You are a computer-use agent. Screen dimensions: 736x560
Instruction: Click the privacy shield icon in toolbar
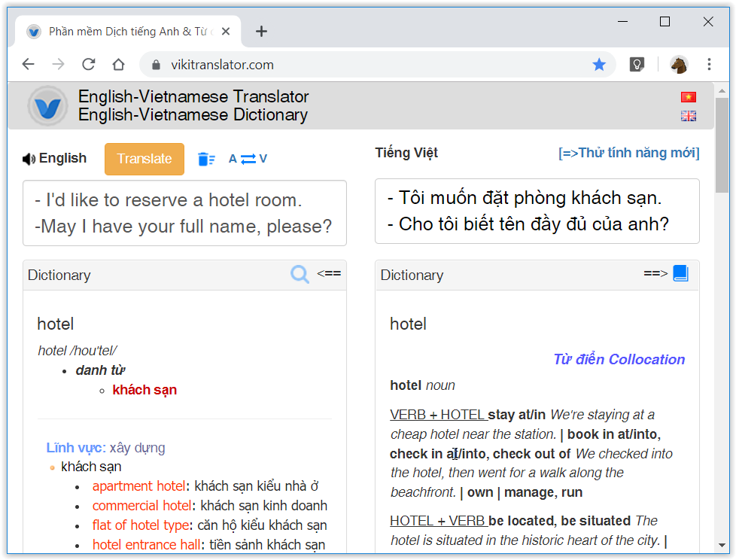637,64
